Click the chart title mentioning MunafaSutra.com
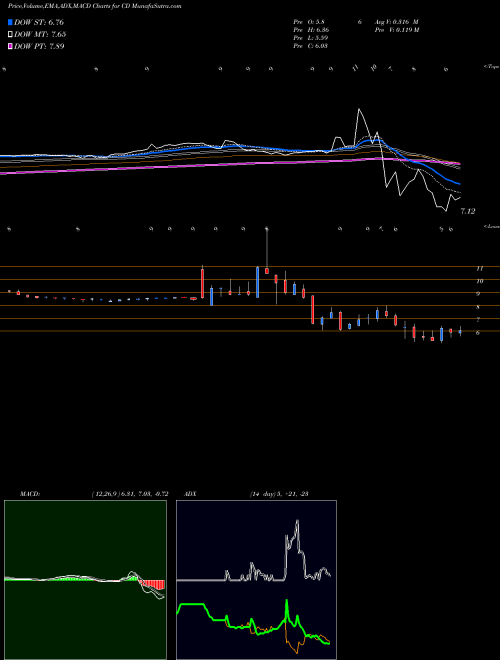 pos(95,6)
